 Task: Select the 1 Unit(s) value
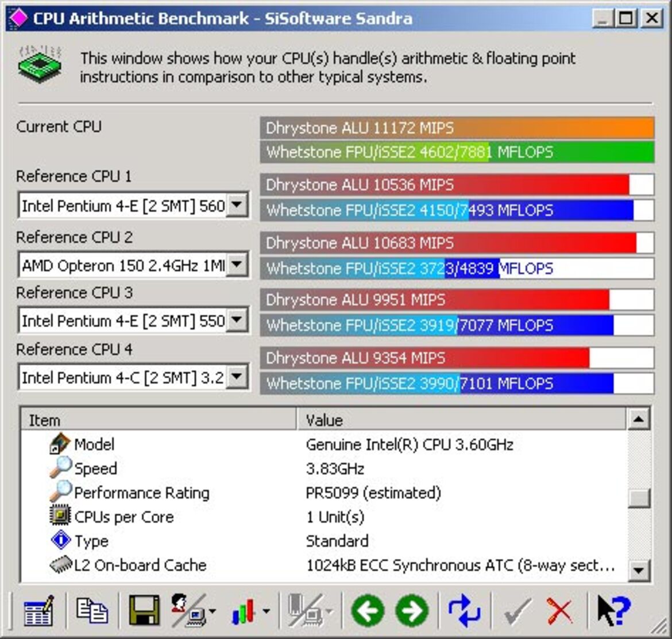[x=335, y=517]
